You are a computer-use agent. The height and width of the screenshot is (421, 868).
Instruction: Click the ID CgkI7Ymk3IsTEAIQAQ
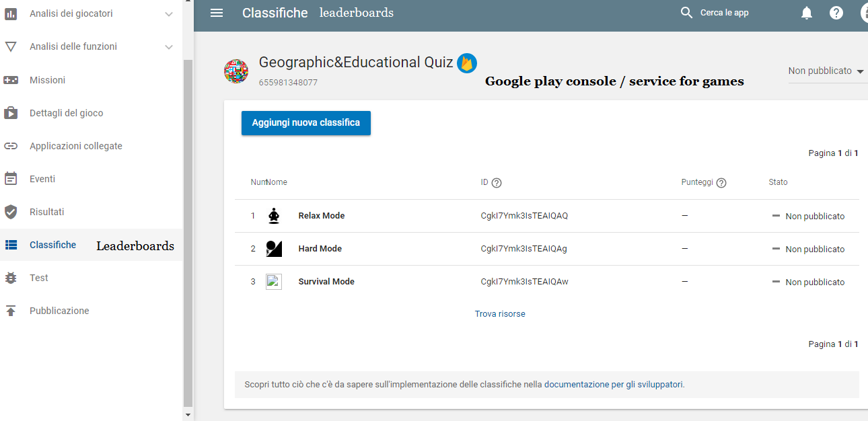(524, 216)
